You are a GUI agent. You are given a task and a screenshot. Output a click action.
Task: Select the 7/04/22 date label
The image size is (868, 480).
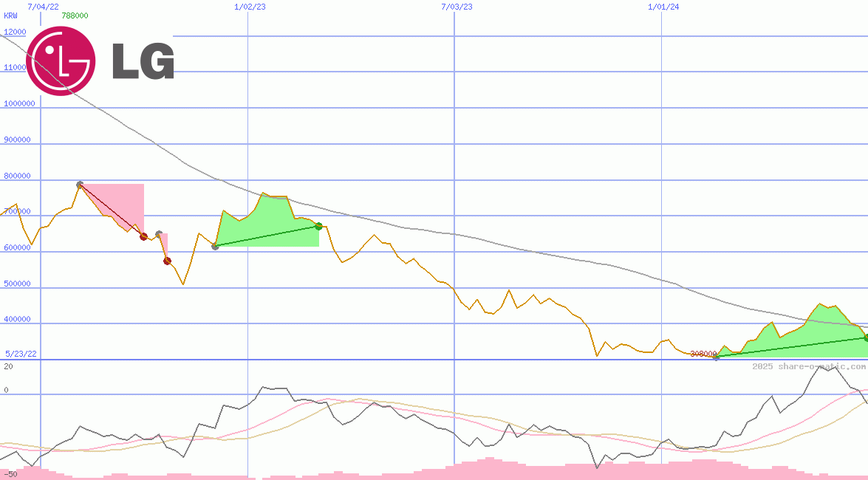point(43,7)
